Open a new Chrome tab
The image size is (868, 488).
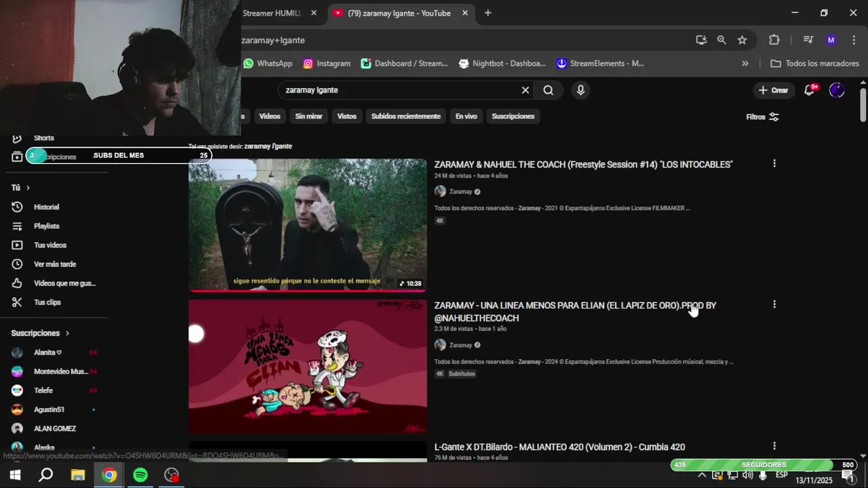[488, 13]
